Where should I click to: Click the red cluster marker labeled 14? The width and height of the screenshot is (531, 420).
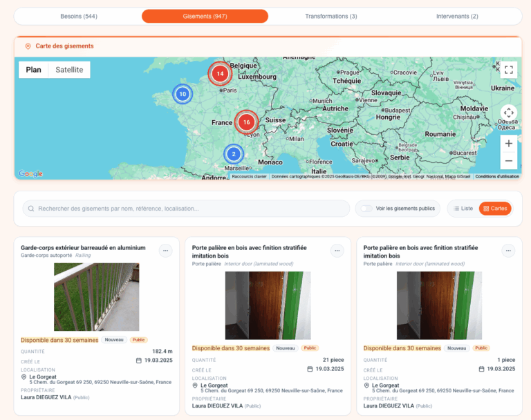[220, 73]
